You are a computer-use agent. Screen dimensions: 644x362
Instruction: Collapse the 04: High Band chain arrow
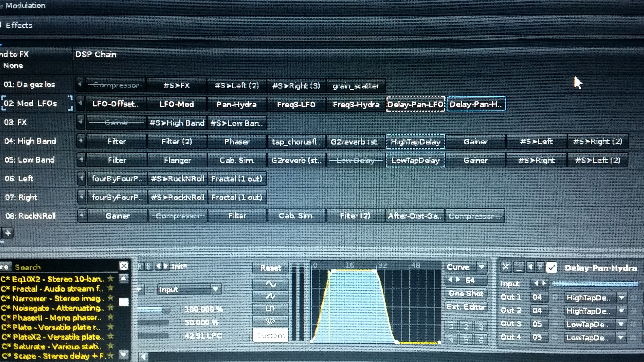pyautogui.click(x=81, y=141)
